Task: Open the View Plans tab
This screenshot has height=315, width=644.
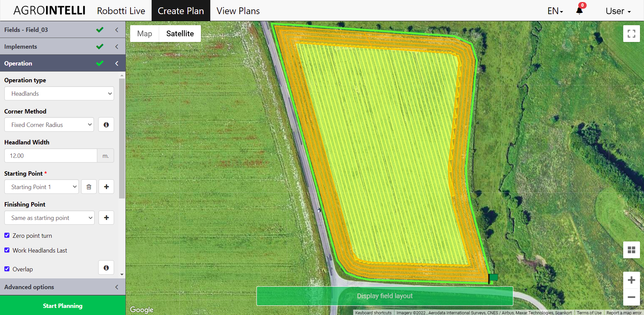Action: [238, 11]
